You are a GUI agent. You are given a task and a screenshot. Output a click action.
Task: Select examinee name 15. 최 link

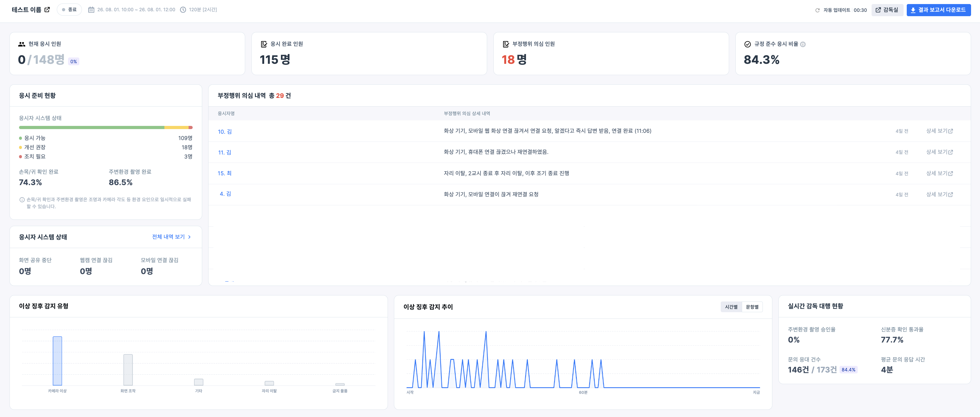tap(224, 173)
